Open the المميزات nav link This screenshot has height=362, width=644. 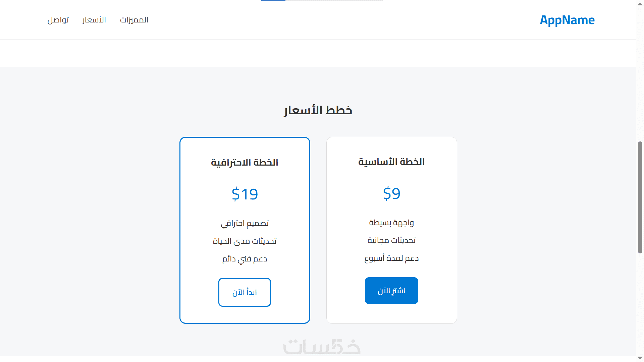point(134,20)
